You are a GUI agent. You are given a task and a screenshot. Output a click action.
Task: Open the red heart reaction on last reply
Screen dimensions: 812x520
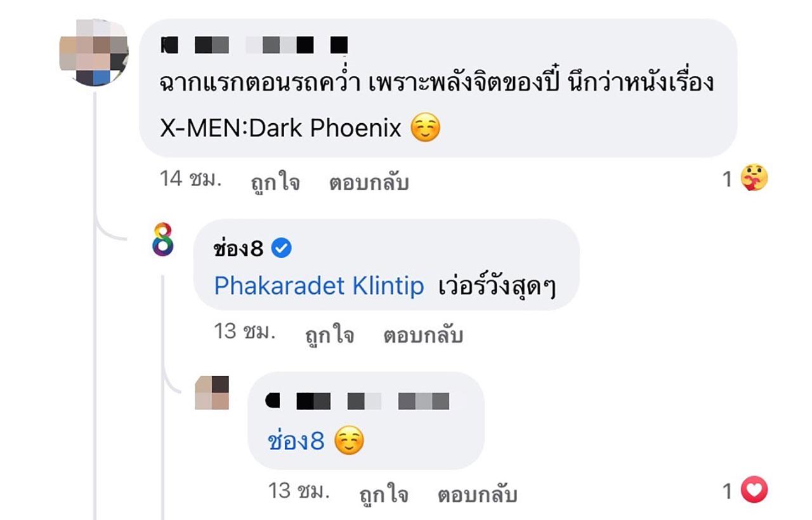click(754, 490)
